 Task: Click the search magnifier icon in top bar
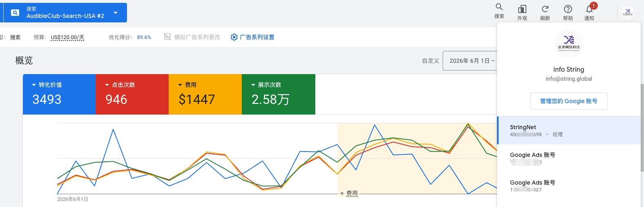click(x=499, y=7)
